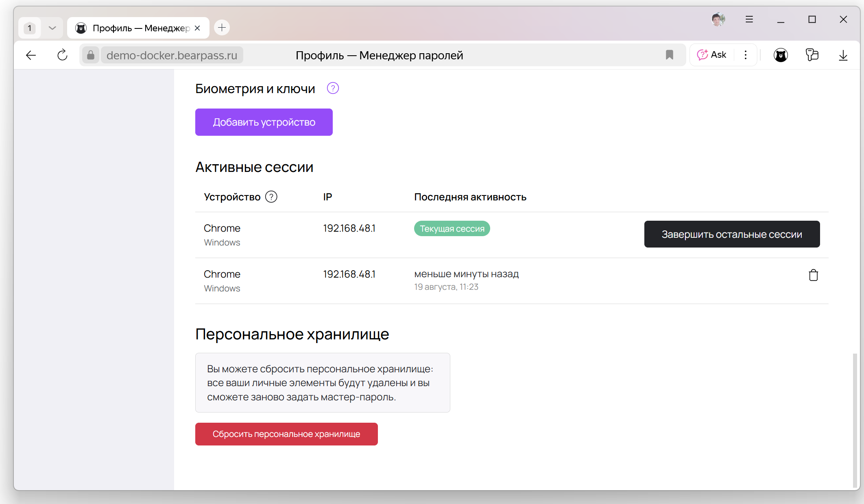Close the Профиль tab

(197, 28)
